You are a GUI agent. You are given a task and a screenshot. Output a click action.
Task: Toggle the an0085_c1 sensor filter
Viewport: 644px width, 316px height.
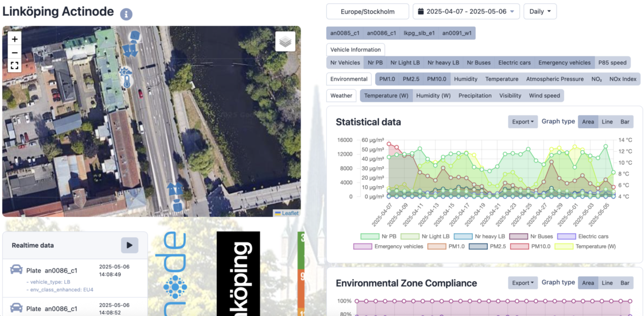point(345,33)
